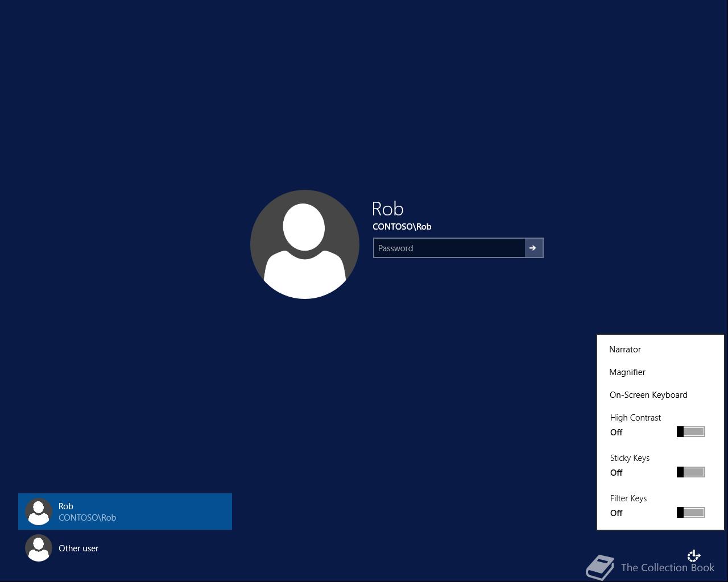
Task: Toggle High Contrast switch
Action: 691,432
